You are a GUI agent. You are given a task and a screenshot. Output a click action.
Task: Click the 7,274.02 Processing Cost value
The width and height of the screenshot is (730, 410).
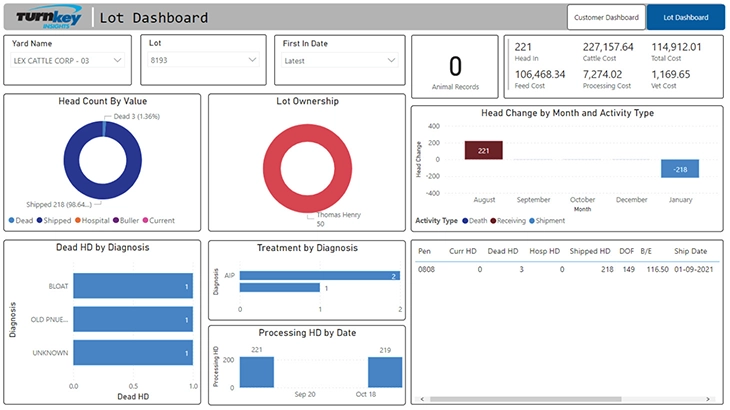point(602,74)
